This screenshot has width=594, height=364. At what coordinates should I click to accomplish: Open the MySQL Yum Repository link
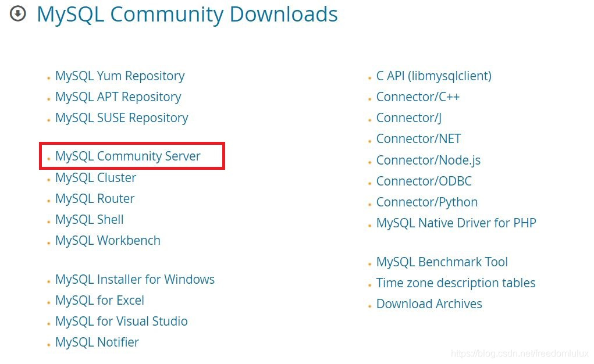click(x=120, y=76)
